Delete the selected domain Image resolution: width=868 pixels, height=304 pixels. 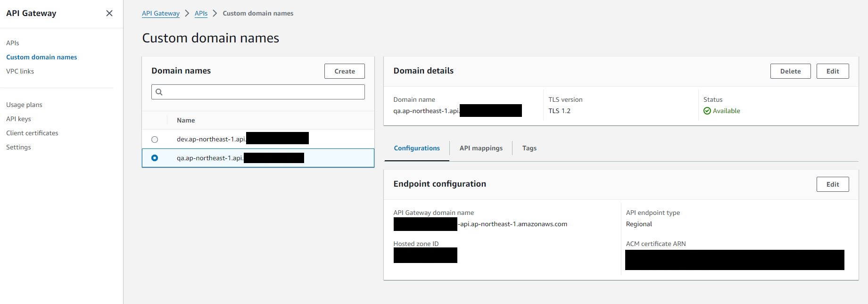coord(790,71)
